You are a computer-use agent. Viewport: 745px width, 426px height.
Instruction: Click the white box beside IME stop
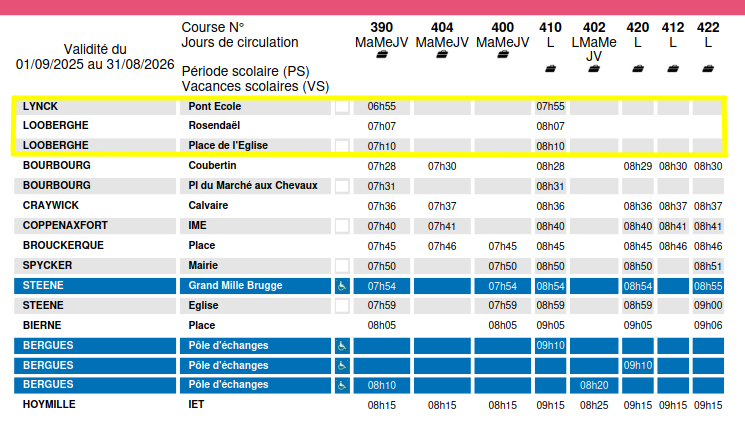pyautogui.click(x=342, y=226)
